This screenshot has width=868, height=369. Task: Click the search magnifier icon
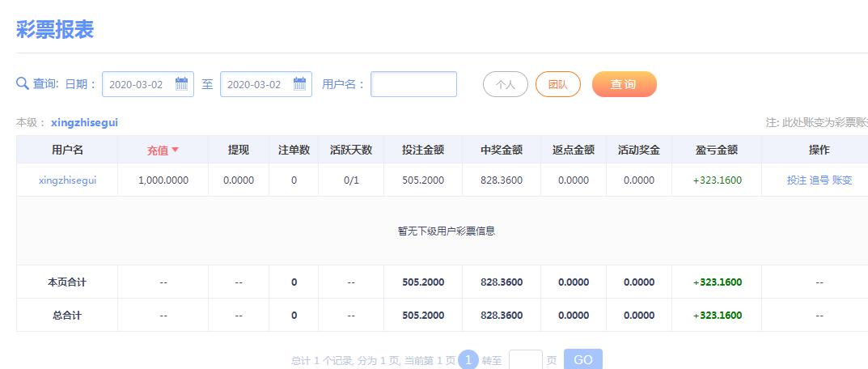click(22, 83)
